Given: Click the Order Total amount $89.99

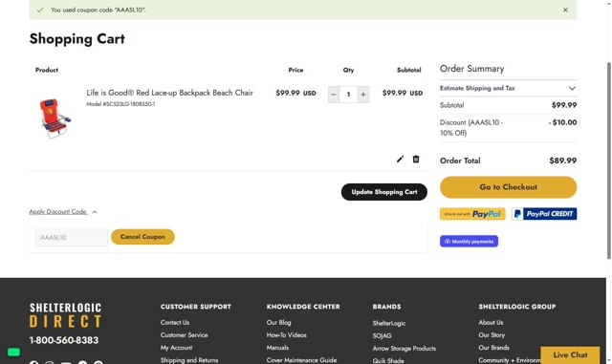Looking at the screenshot, I should click(563, 161).
